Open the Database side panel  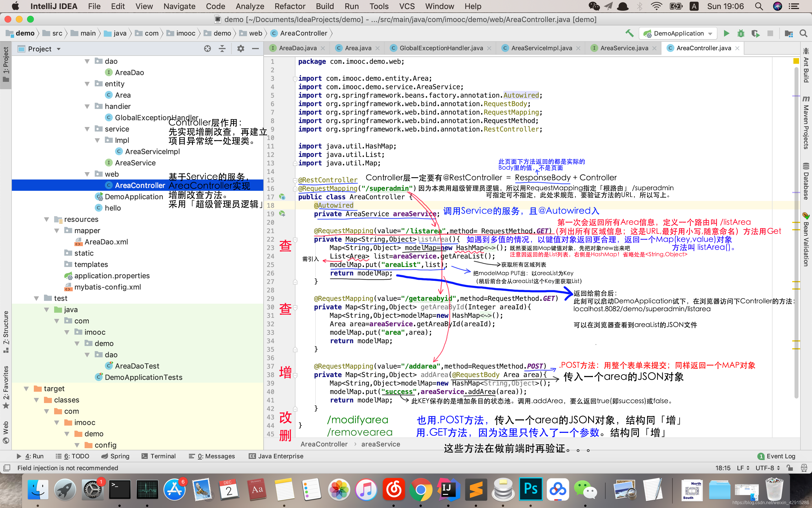[x=806, y=181]
